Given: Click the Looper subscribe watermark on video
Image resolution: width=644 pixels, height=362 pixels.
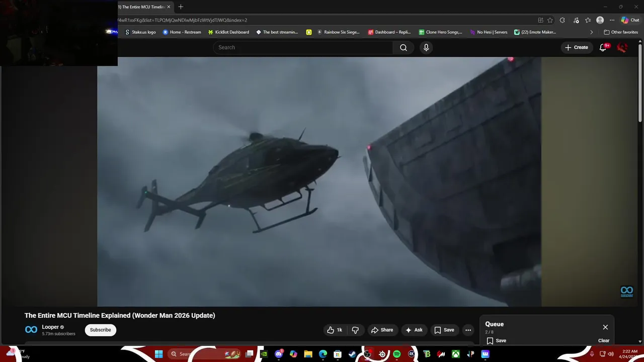Looking at the screenshot, I should pos(626,292).
